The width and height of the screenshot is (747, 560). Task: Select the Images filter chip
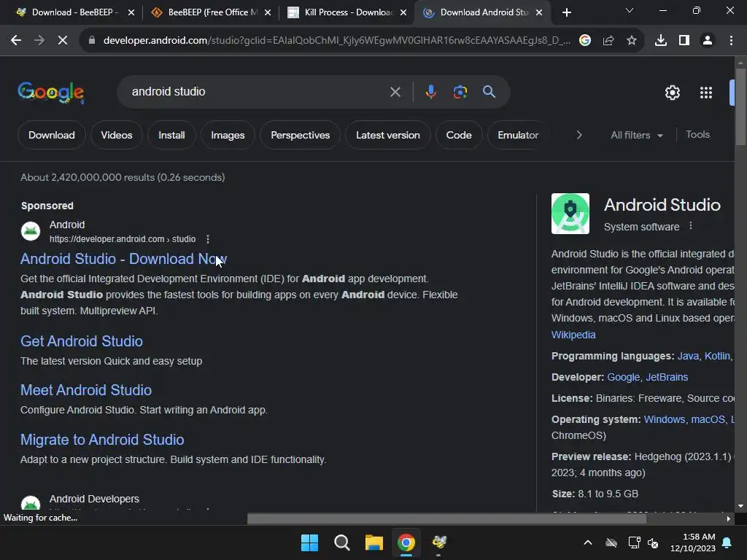(x=228, y=135)
